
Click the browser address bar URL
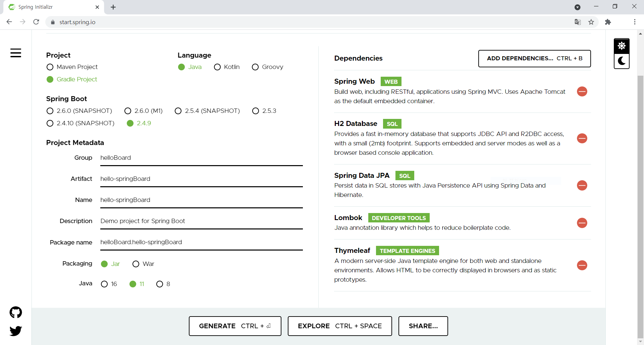click(x=77, y=22)
